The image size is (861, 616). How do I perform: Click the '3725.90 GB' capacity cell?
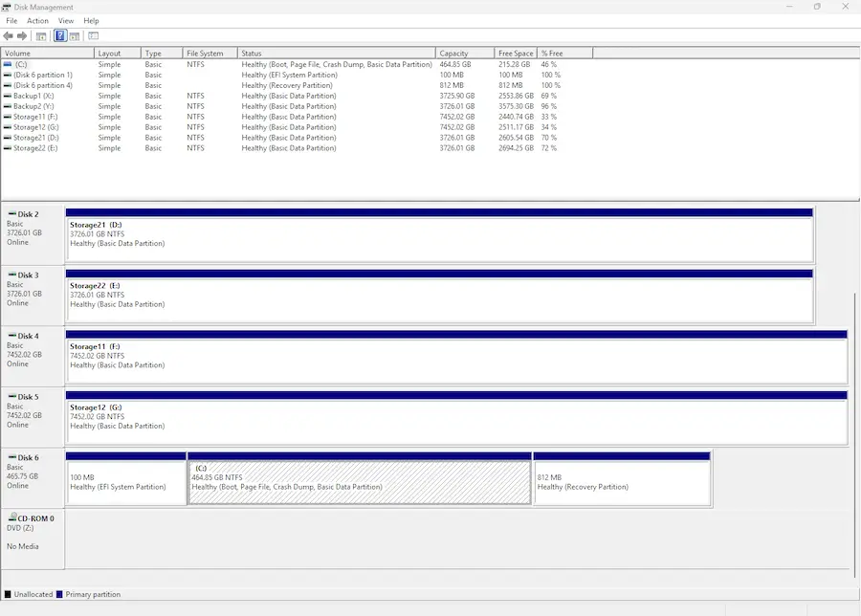click(x=457, y=96)
